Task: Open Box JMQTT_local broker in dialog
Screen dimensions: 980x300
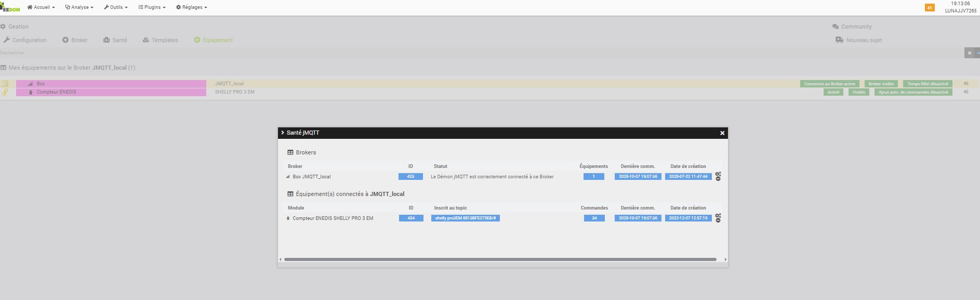Action: (312, 177)
